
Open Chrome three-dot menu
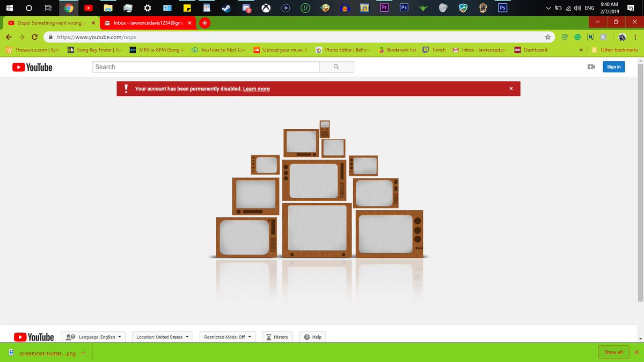[635, 38]
